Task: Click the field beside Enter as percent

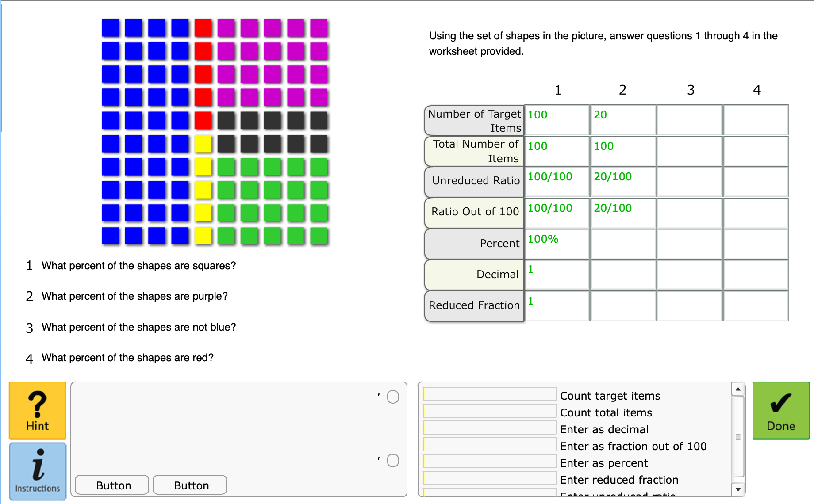Action: [x=490, y=461]
